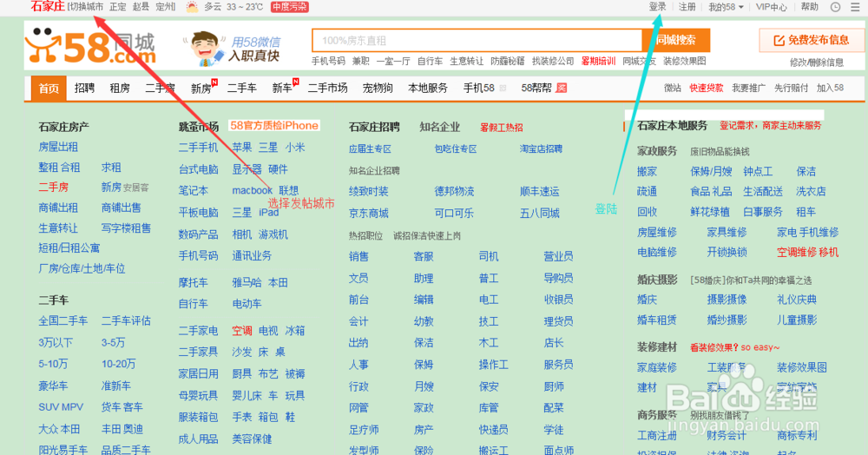Click the search input field

tap(477, 41)
